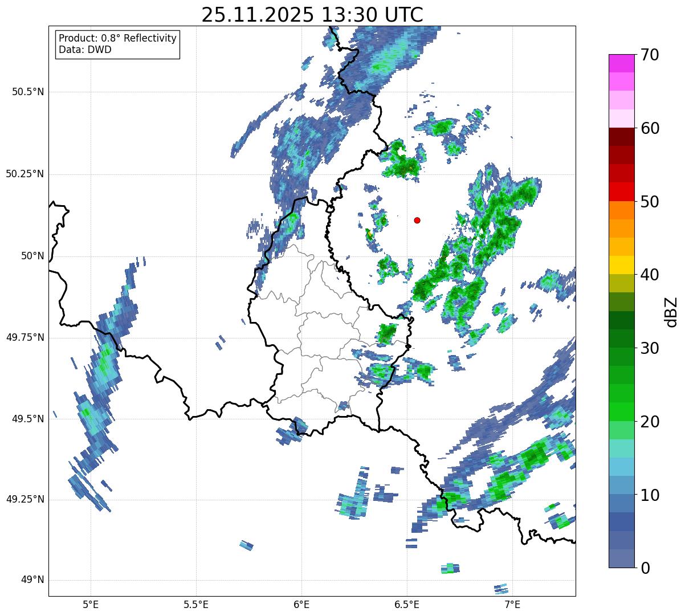
Task: Select the 'Data: DWD' label
Action: (x=85, y=50)
